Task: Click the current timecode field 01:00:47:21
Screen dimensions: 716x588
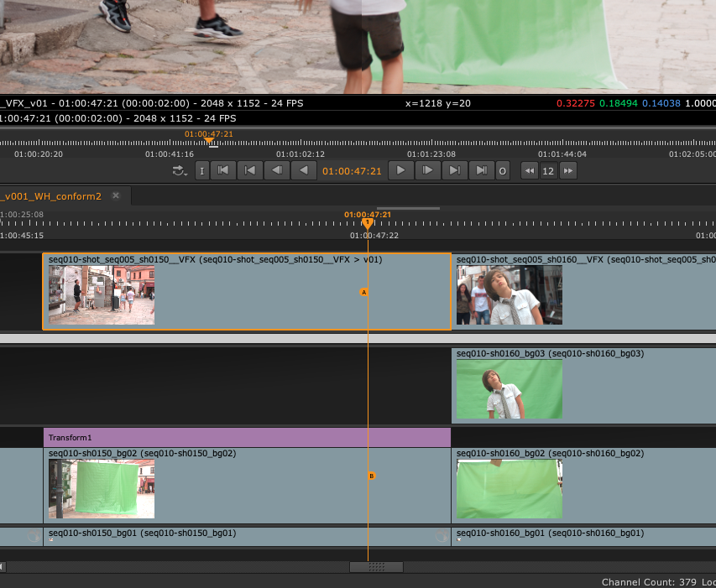Action: click(x=352, y=170)
